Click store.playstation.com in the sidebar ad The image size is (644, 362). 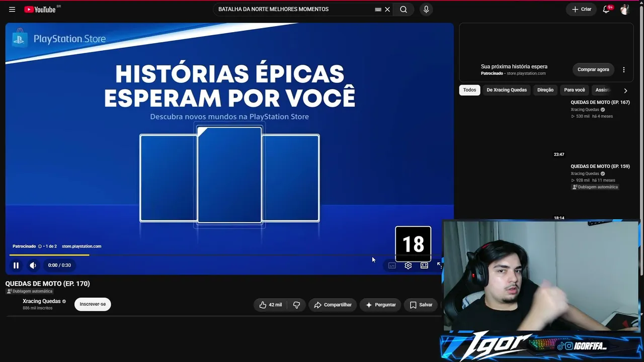click(526, 73)
